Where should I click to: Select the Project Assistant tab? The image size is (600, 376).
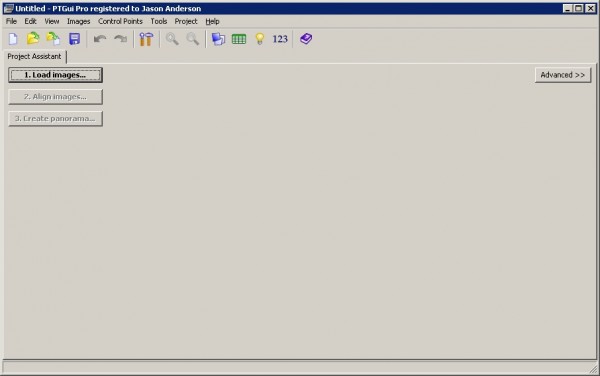tap(34, 57)
